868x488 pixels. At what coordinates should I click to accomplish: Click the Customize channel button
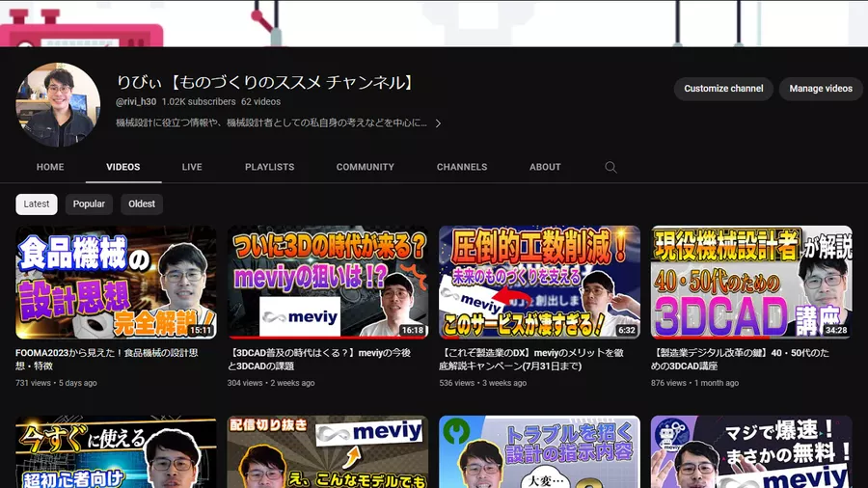coord(723,89)
